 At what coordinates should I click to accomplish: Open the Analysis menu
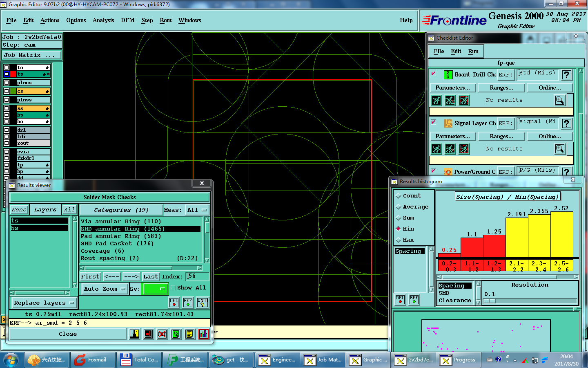[x=103, y=20]
